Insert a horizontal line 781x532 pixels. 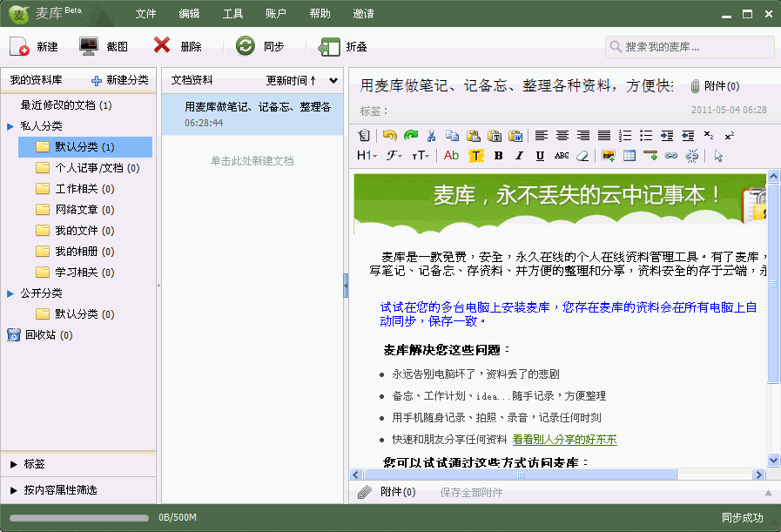[650, 156]
